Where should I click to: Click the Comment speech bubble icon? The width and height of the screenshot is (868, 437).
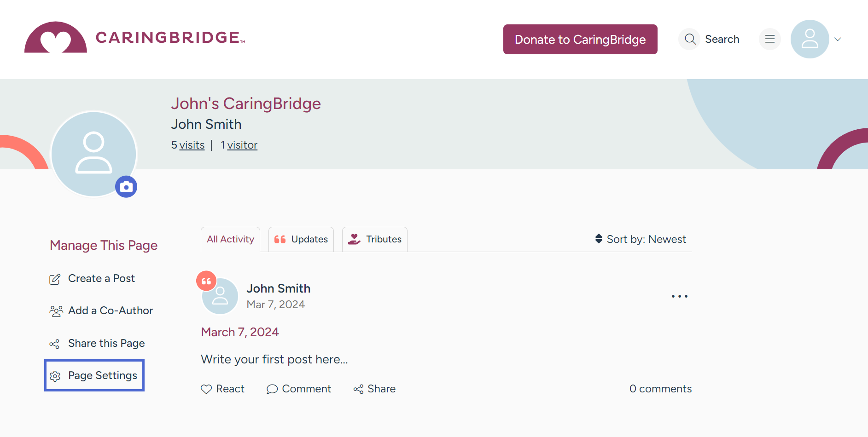[272, 389]
